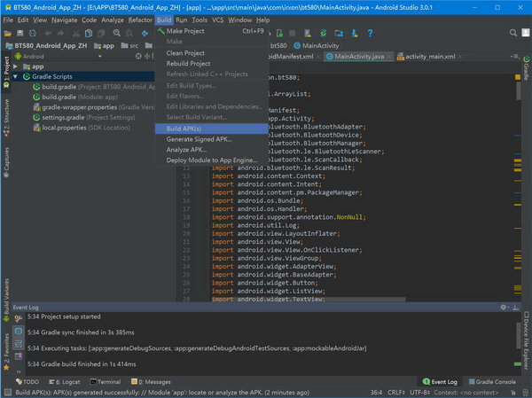This screenshot has width=532, height=398.
Task: Navigate back using the blue arrow icon
Action: (145, 34)
